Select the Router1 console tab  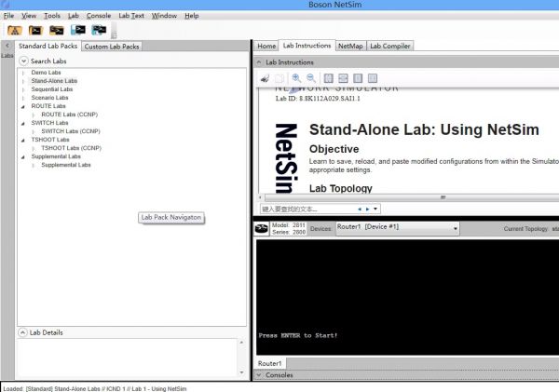[270, 363]
